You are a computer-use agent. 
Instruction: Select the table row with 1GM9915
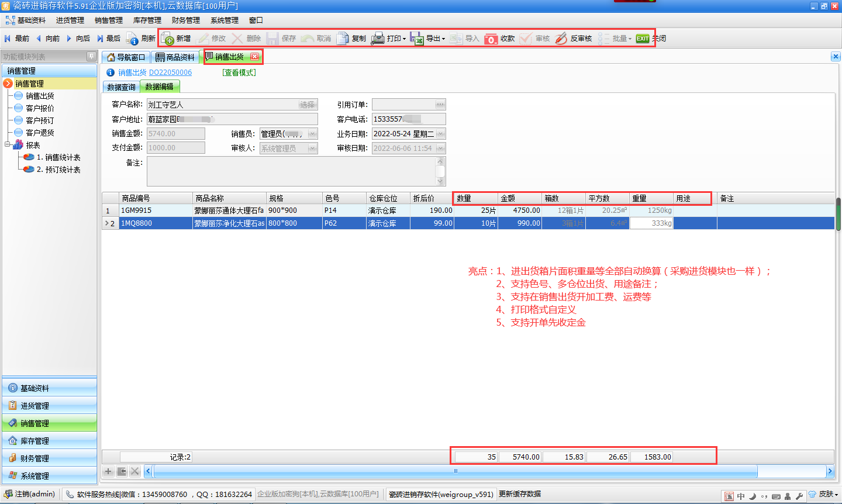click(x=468, y=210)
